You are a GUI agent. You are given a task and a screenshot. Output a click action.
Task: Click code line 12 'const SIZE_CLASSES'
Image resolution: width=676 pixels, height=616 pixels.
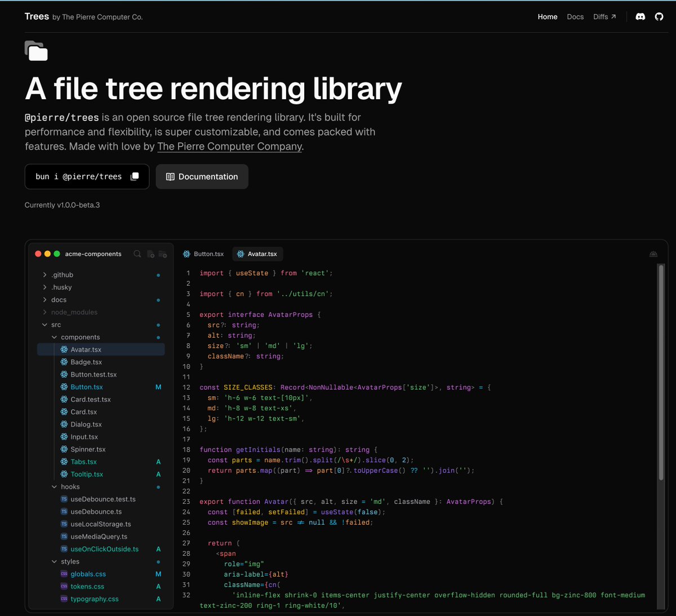345,387
